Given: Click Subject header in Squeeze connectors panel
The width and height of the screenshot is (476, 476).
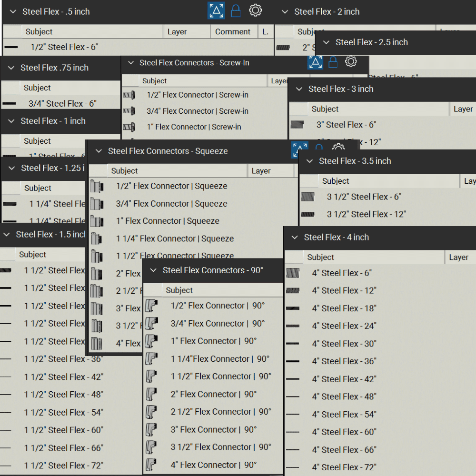Looking at the screenshot, I should tap(124, 171).
